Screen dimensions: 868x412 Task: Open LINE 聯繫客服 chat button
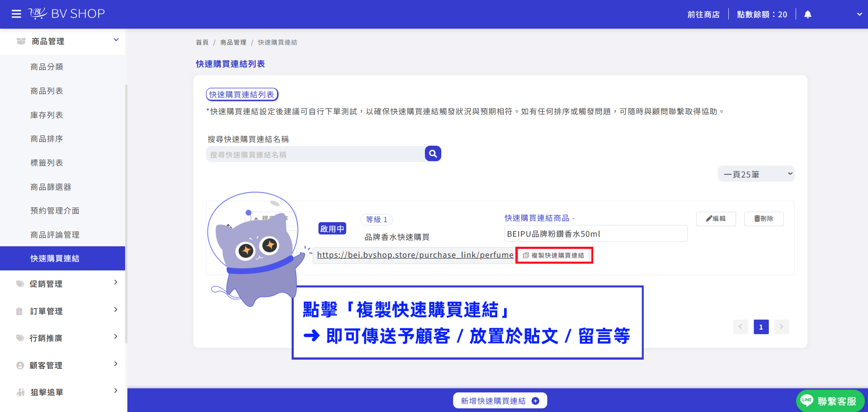pyautogui.click(x=830, y=401)
